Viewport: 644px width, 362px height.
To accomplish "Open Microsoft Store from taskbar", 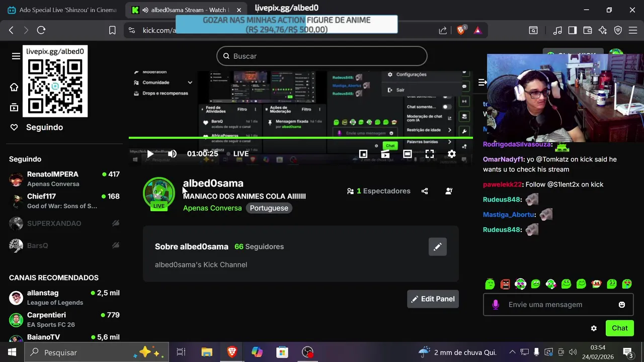I will [282, 352].
